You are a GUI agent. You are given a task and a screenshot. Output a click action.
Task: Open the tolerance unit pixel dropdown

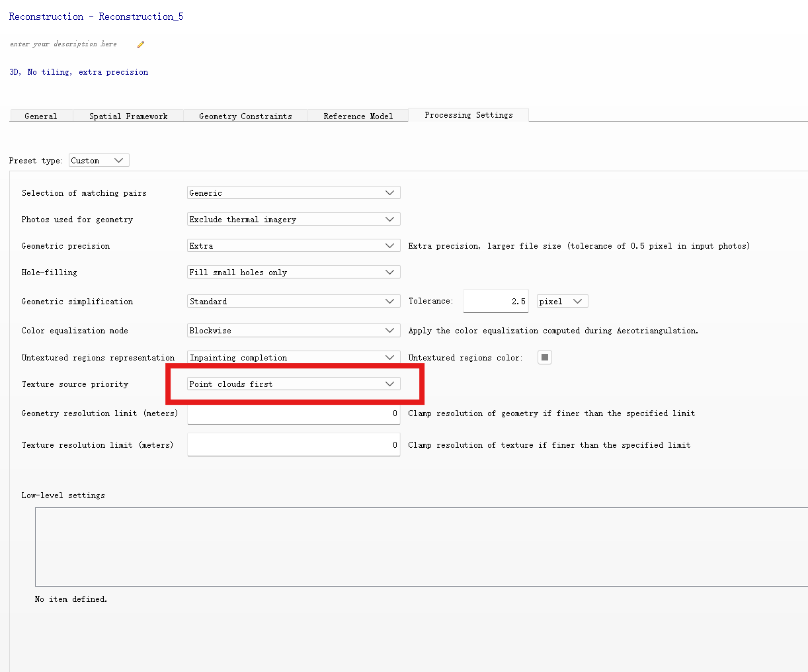point(562,301)
